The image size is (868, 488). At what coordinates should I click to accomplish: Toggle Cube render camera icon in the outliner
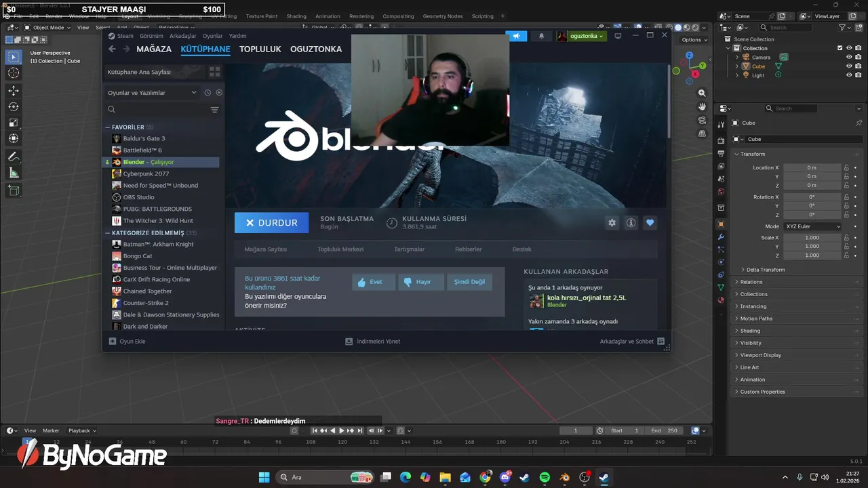858,66
